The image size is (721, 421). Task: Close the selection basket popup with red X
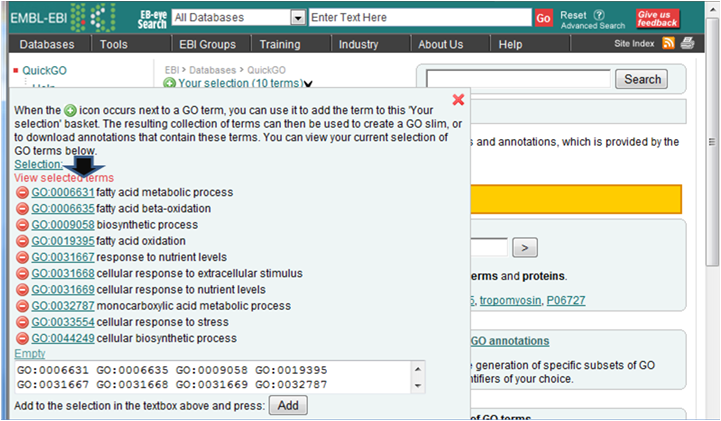458,100
